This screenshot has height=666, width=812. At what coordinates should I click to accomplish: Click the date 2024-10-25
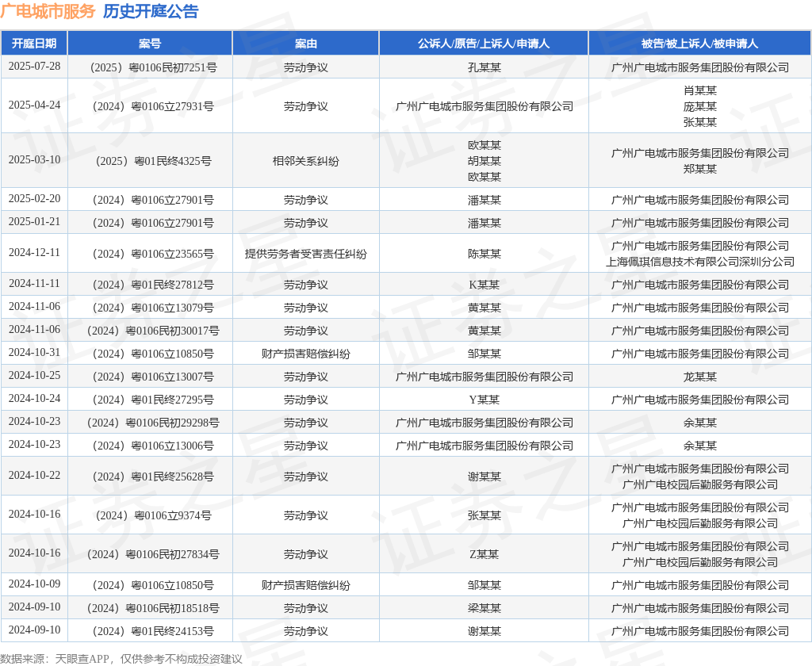pos(34,376)
